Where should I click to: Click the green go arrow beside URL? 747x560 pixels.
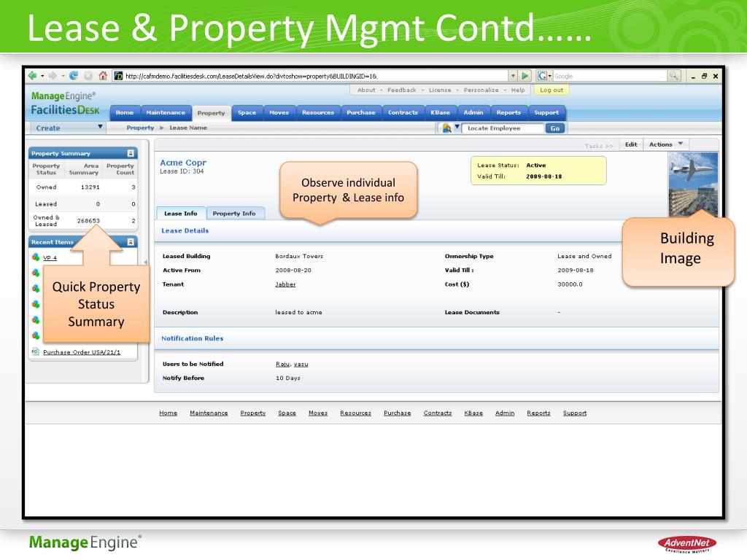tap(525, 76)
